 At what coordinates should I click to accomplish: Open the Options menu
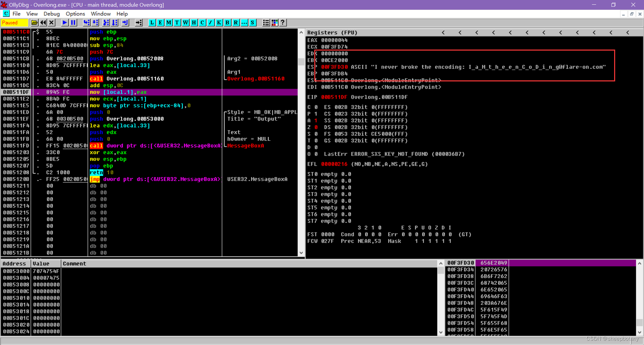pyautogui.click(x=75, y=14)
